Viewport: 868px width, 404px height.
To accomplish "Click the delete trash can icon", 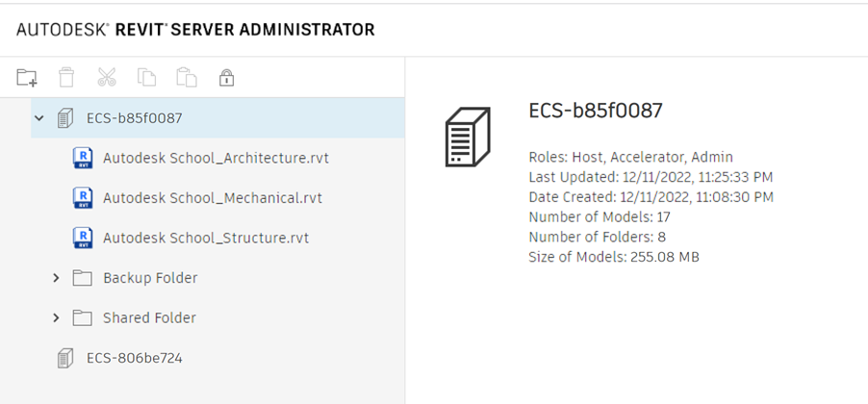I will (x=66, y=77).
